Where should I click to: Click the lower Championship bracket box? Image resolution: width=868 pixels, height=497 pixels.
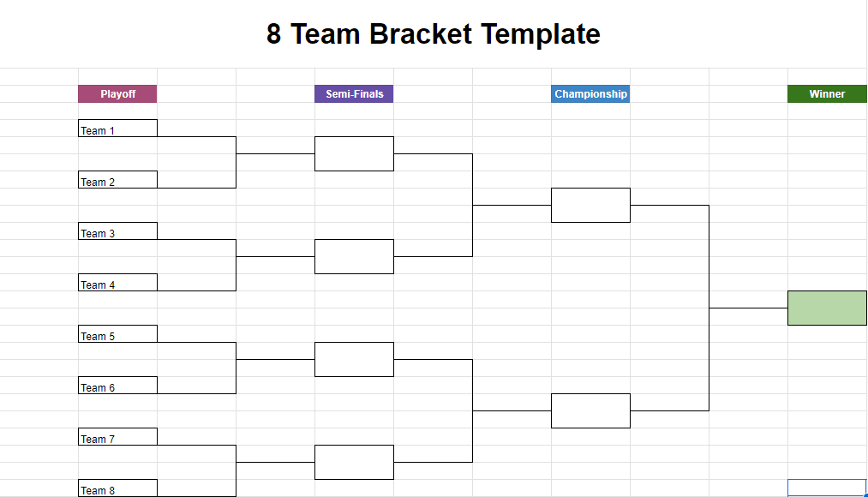click(x=590, y=411)
